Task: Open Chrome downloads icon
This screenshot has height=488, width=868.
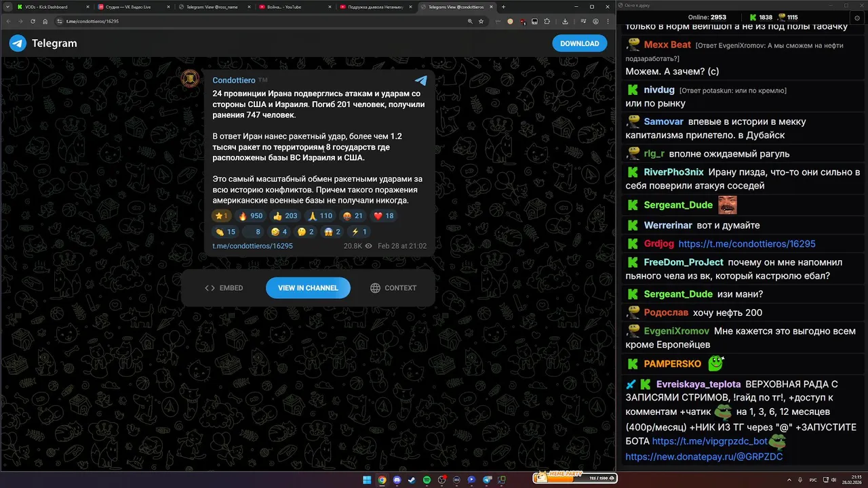Action: click(x=566, y=21)
